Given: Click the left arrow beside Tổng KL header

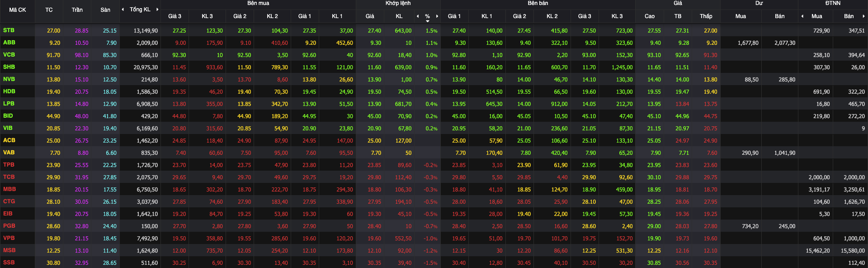Looking at the screenshot, I should pos(123,10).
